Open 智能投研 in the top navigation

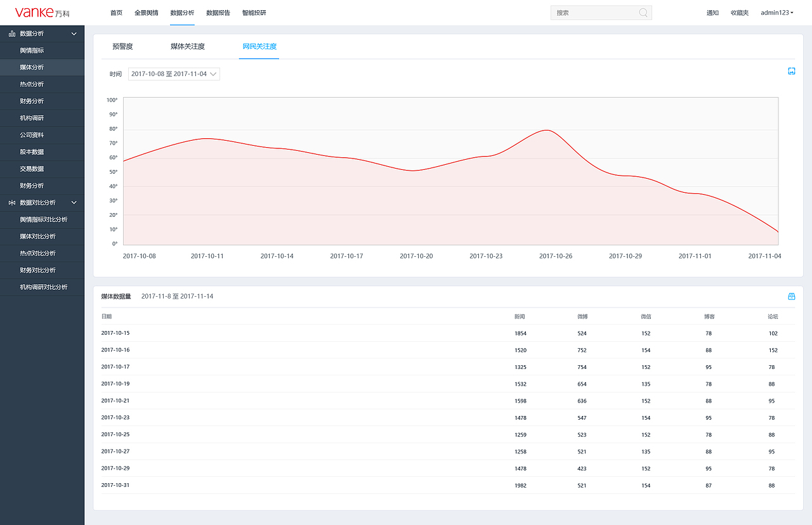(254, 13)
